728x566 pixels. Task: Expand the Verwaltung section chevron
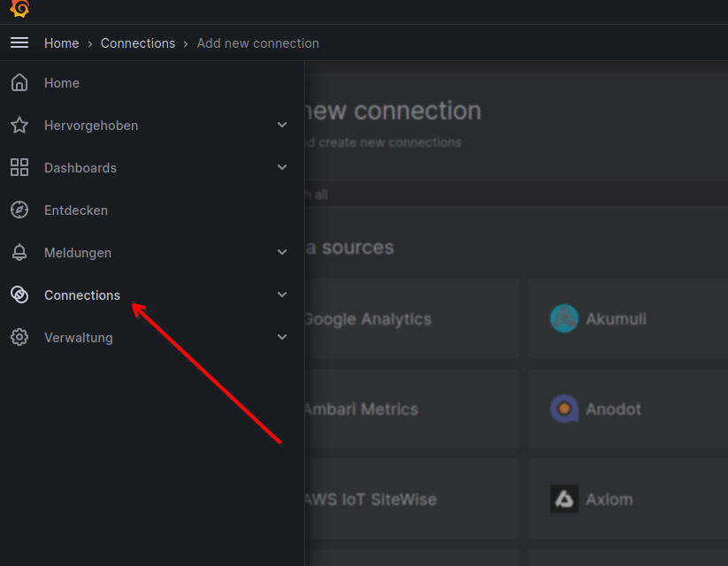click(282, 338)
